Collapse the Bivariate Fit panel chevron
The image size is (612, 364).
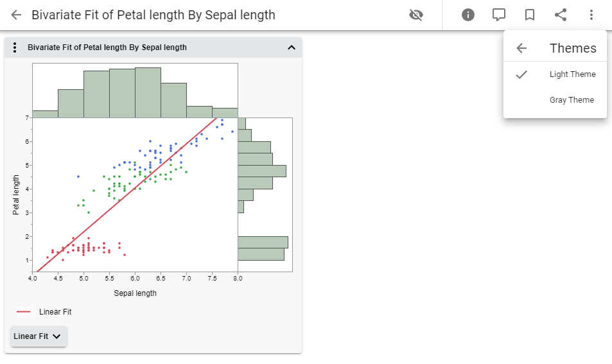pyautogui.click(x=291, y=48)
